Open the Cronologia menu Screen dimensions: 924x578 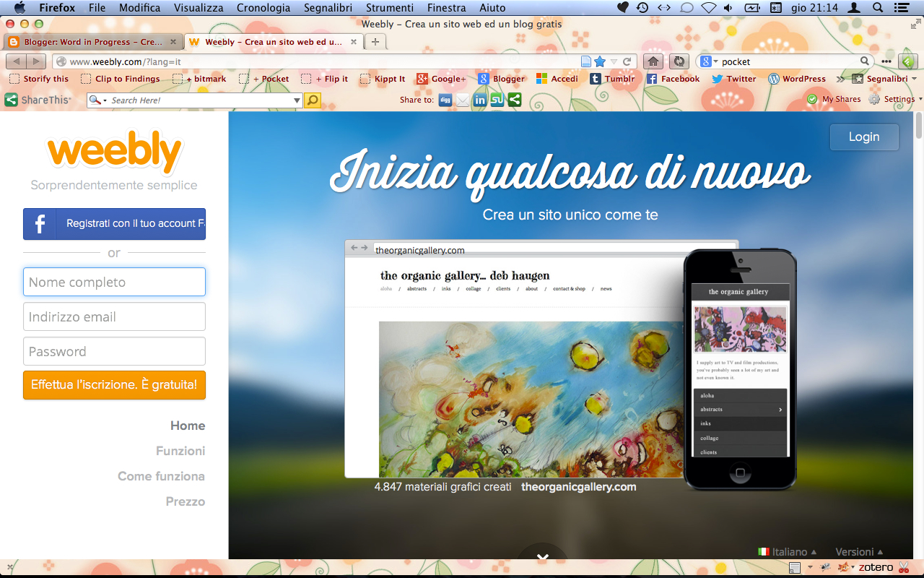click(x=263, y=8)
